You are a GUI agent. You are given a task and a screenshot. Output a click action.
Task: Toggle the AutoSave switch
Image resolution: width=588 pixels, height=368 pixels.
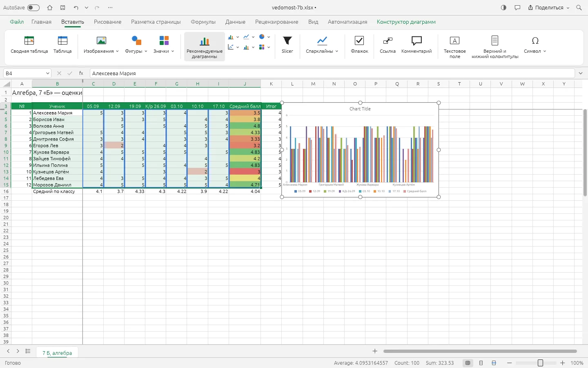pos(33,8)
